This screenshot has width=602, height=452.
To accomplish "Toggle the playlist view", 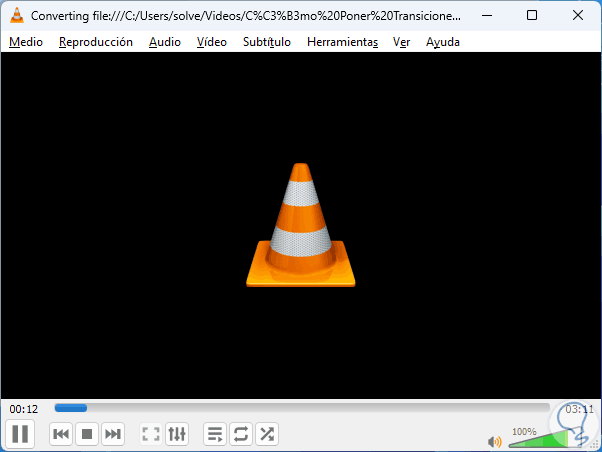I will point(215,434).
